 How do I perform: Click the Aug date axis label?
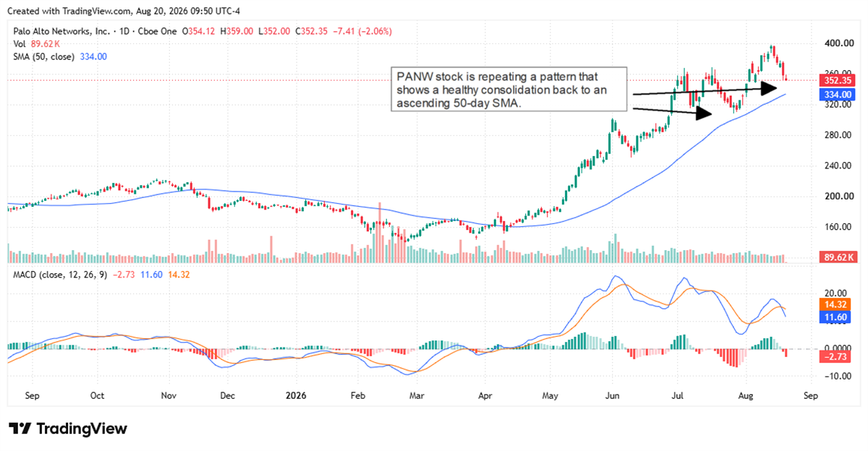click(745, 396)
